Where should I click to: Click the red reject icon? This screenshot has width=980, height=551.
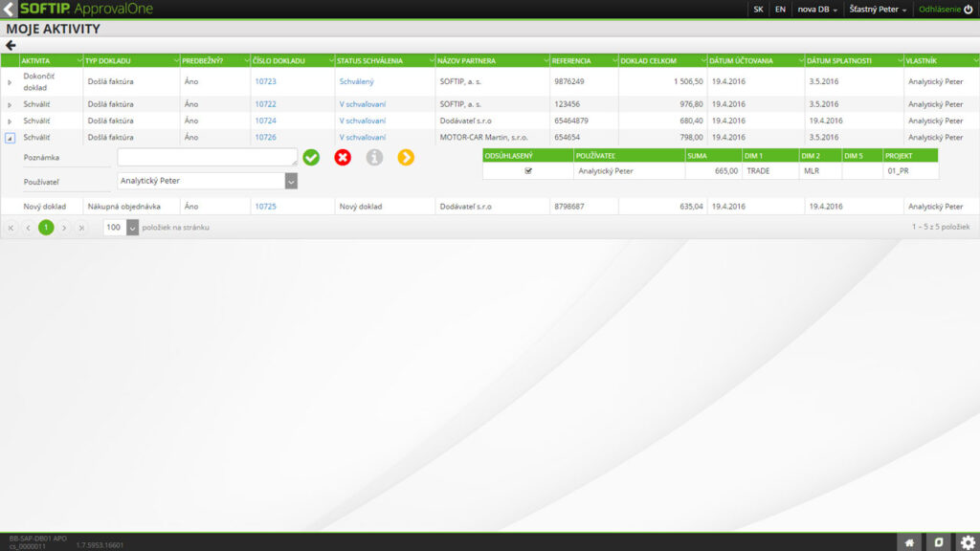pos(343,157)
